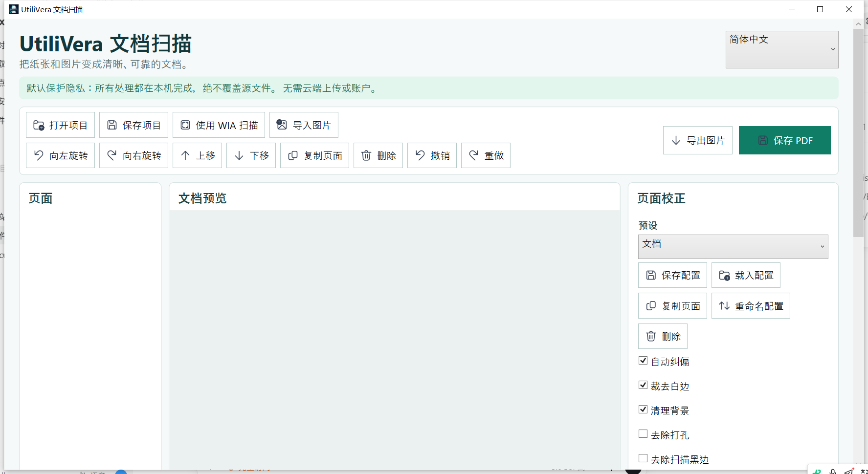Click the 导入图片 image icon

[x=282, y=125]
